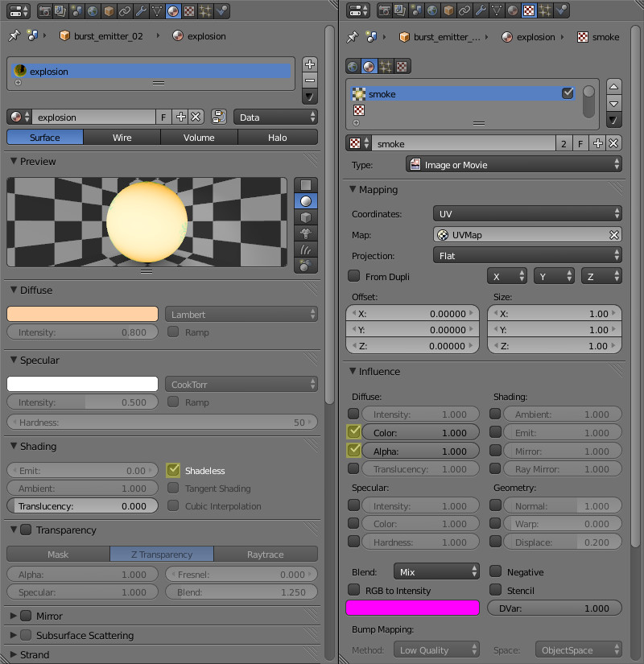Choose the hair strands preview icon
This screenshot has width=644, height=664.
306,250
